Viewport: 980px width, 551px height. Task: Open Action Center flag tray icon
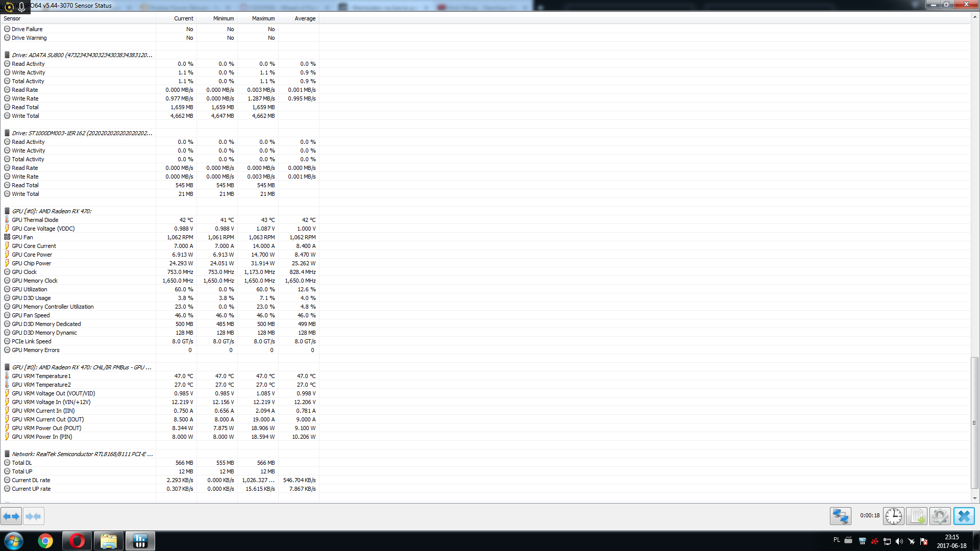(923, 541)
